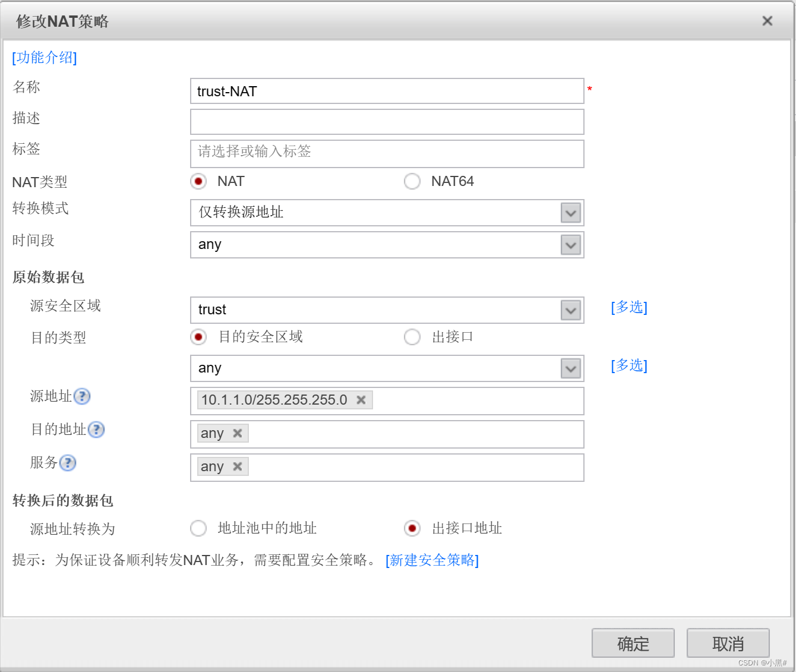Select the NAT64 radio button
Viewport: 796px width, 672px height.
coord(412,181)
